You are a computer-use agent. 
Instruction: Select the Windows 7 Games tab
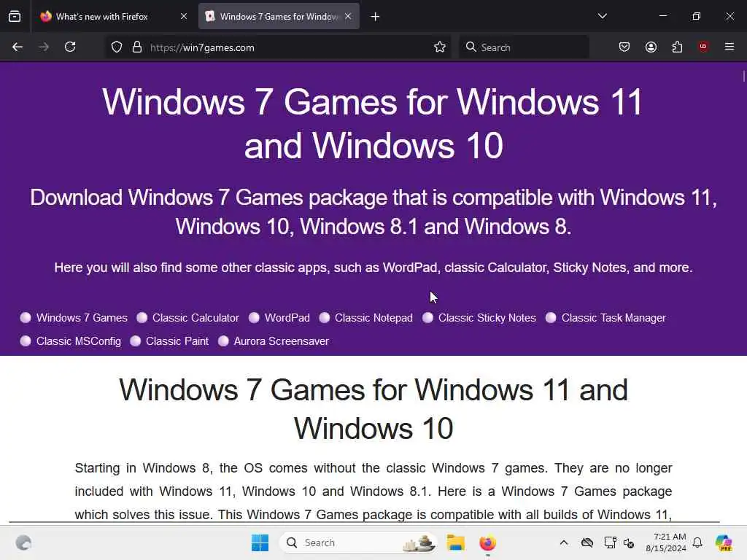279,17
